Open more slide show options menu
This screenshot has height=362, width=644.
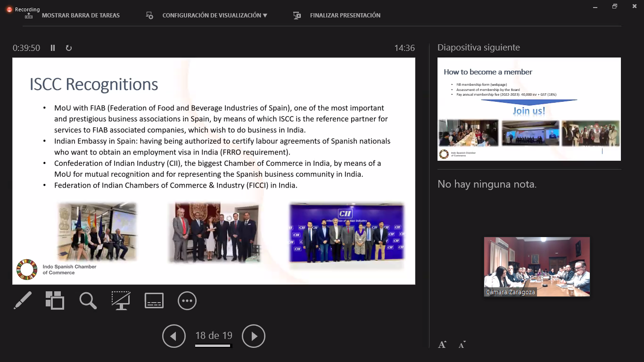187,301
